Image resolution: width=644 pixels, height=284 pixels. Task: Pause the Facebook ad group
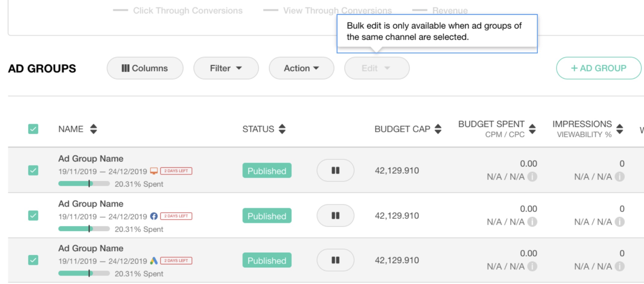point(335,216)
